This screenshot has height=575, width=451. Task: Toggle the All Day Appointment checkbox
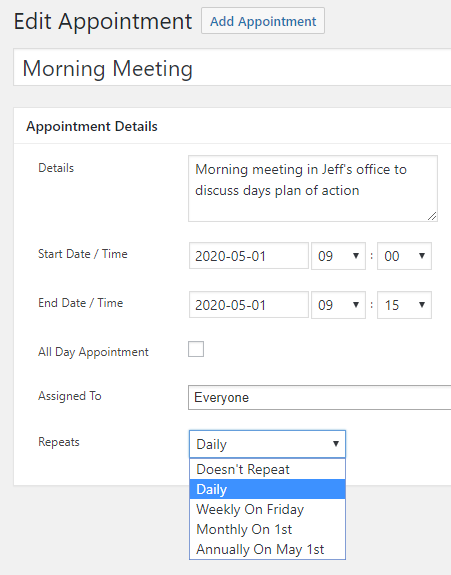click(196, 349)
